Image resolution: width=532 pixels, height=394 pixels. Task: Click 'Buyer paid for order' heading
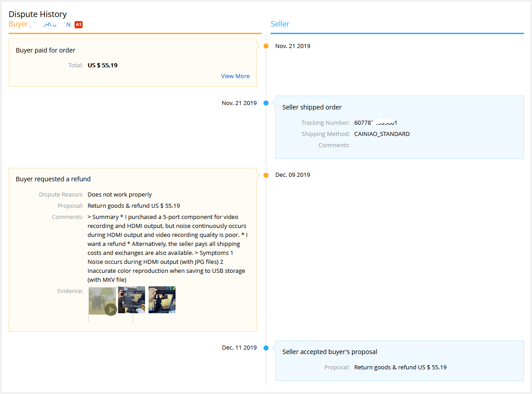(45, 50)
